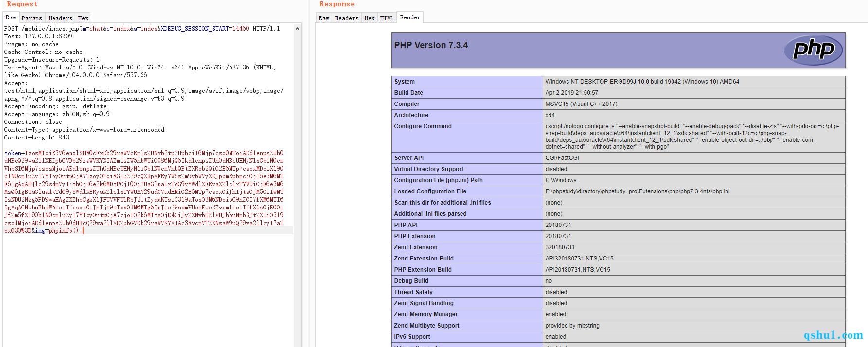
Task: Click the Zend Signal Handling label
Action: (x=424, y=303)
